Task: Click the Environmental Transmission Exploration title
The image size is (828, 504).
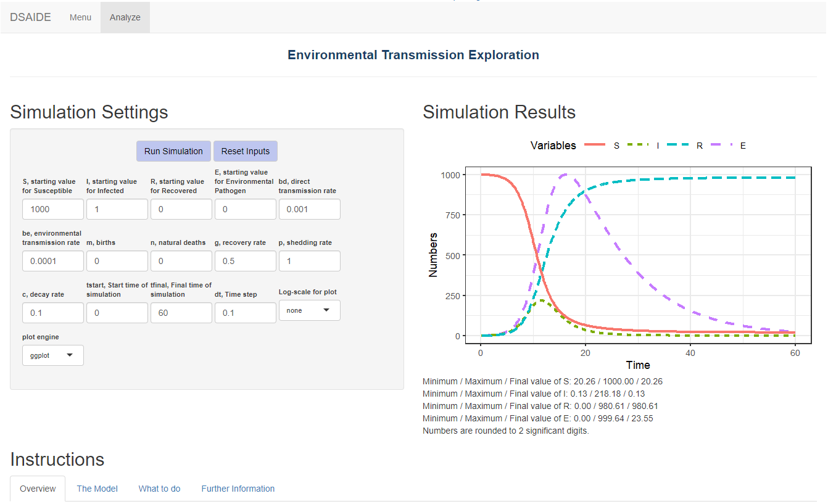Action: (x=413, y=55)
